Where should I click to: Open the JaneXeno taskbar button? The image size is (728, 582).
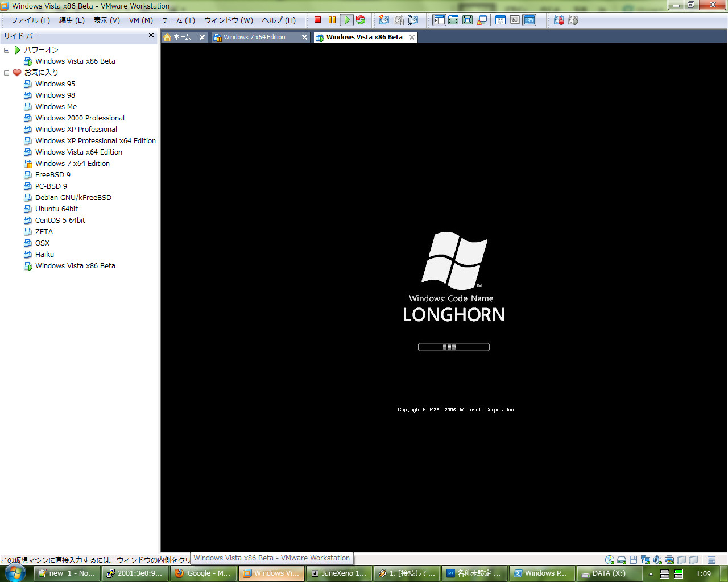pyautogui.click(x=339, y=573)
